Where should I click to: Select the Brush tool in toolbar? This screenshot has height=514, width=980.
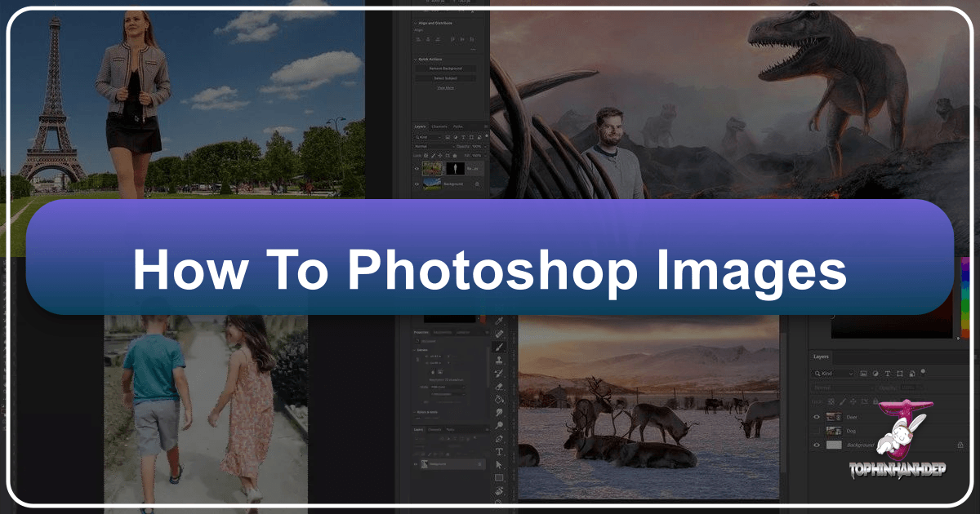500,347
